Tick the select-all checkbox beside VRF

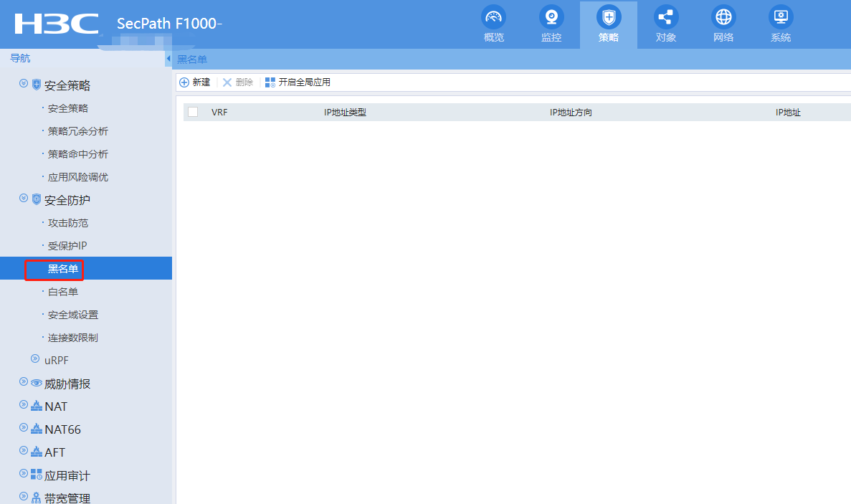(193, 112)
